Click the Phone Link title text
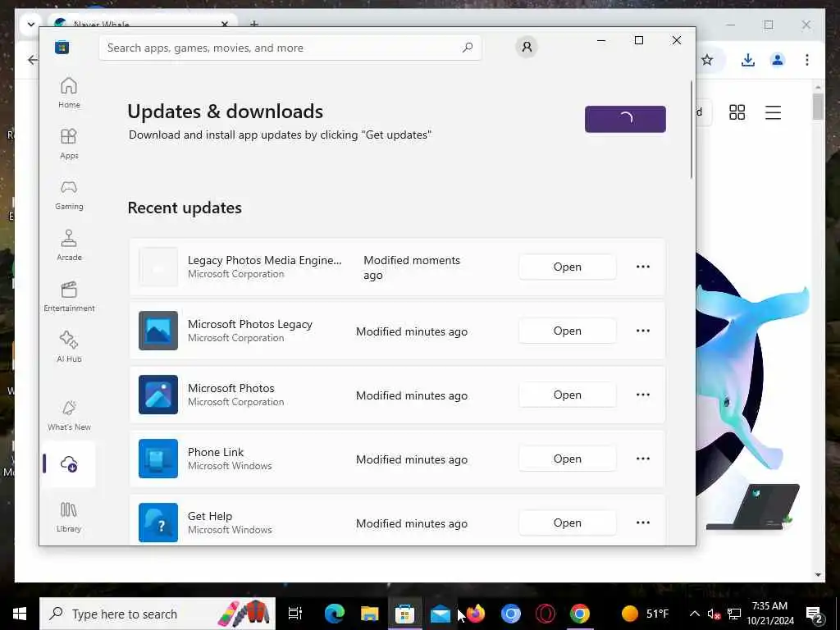The width and height of the screenshot is (840, 630). coord(216,452)
